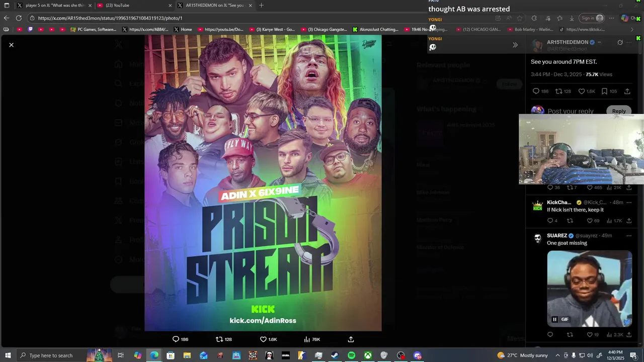Viewport: 644px width, 362px height.
Task: Open the volume control in system tray
Action: [589, 355]
